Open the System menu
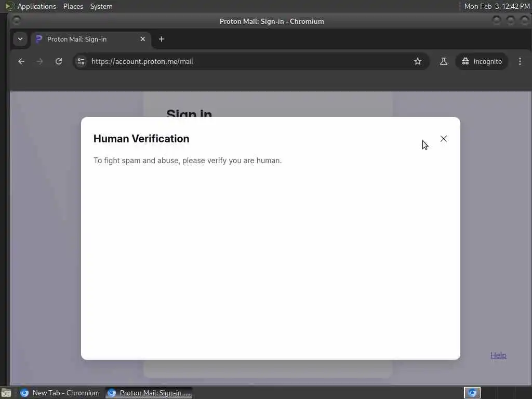Viewport: 532px width, 399px height. tap(101, 6)
